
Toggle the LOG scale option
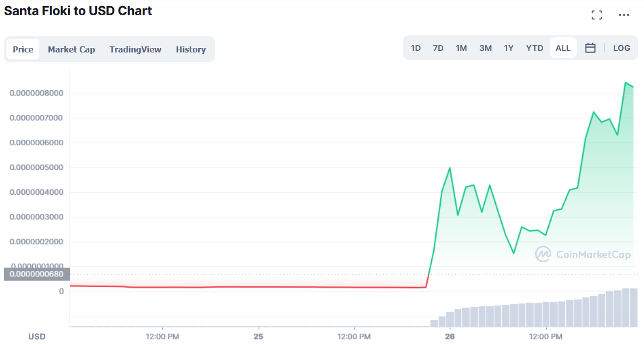(622, 48)
